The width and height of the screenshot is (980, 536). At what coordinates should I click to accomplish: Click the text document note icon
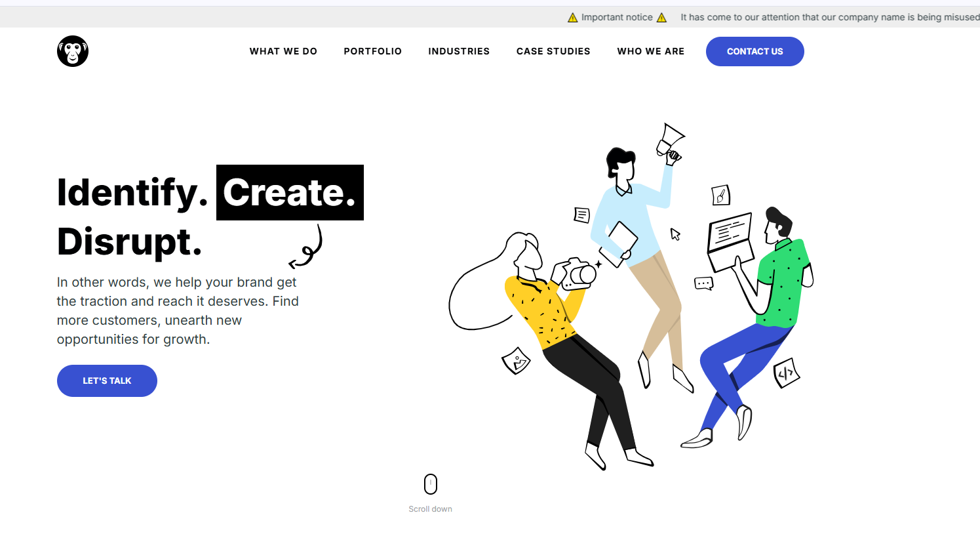pyautogui.click(x=582, y=215)
